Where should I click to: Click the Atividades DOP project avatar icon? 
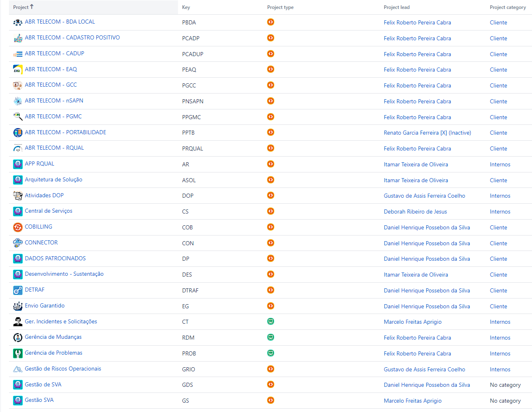[x=17, y=196]
